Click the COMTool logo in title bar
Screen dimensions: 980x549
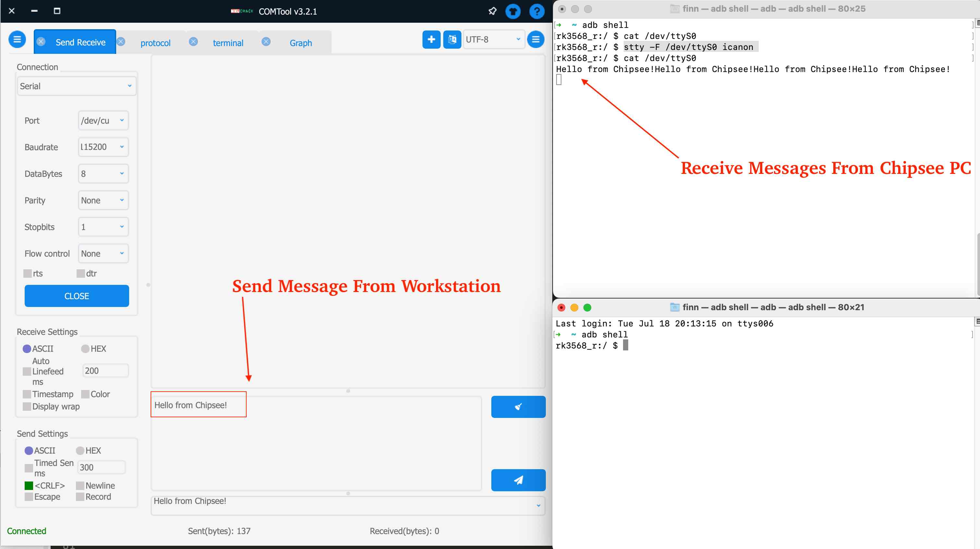(x=241, y=11)
